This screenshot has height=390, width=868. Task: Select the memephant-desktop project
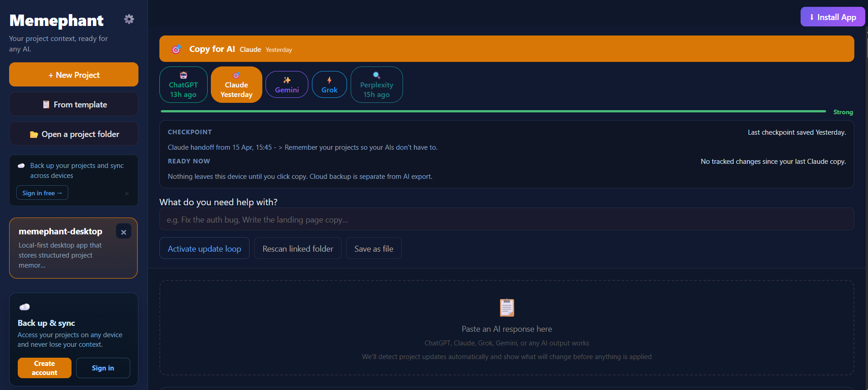pos(73,248)
